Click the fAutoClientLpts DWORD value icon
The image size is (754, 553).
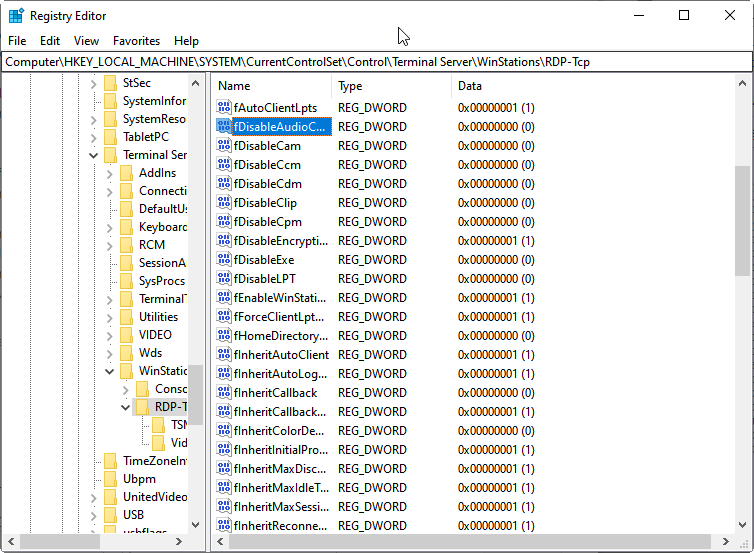[224, 107]
